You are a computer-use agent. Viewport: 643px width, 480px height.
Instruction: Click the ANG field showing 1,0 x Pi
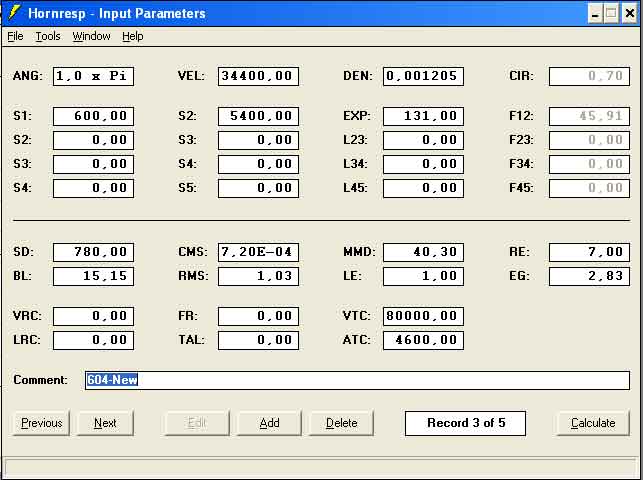[93, 76]
